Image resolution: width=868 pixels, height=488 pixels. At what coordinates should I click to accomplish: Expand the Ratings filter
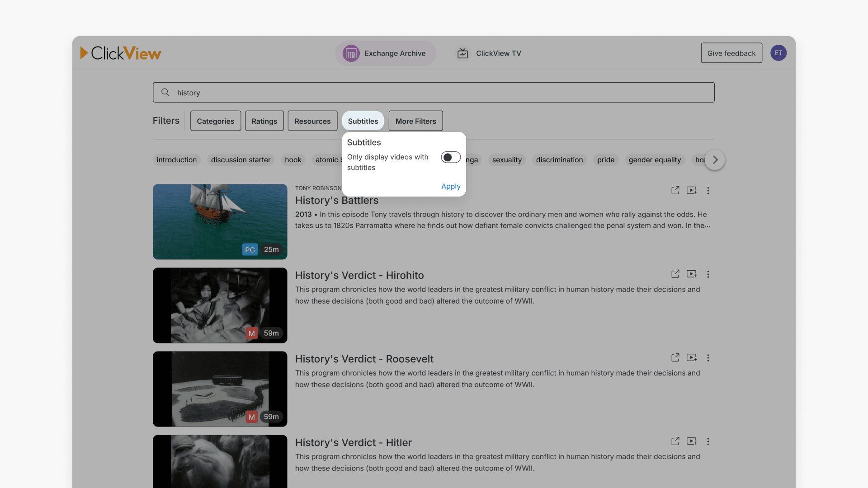(264, 121)
